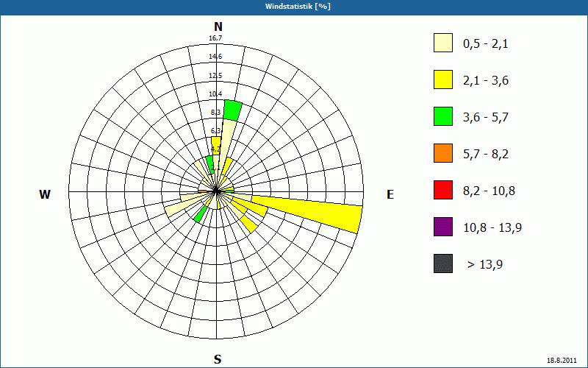588x368 pixels.
Task: Click the yellow 2,1 - 3,6 legend swatch
Action: tap(443, 79)
